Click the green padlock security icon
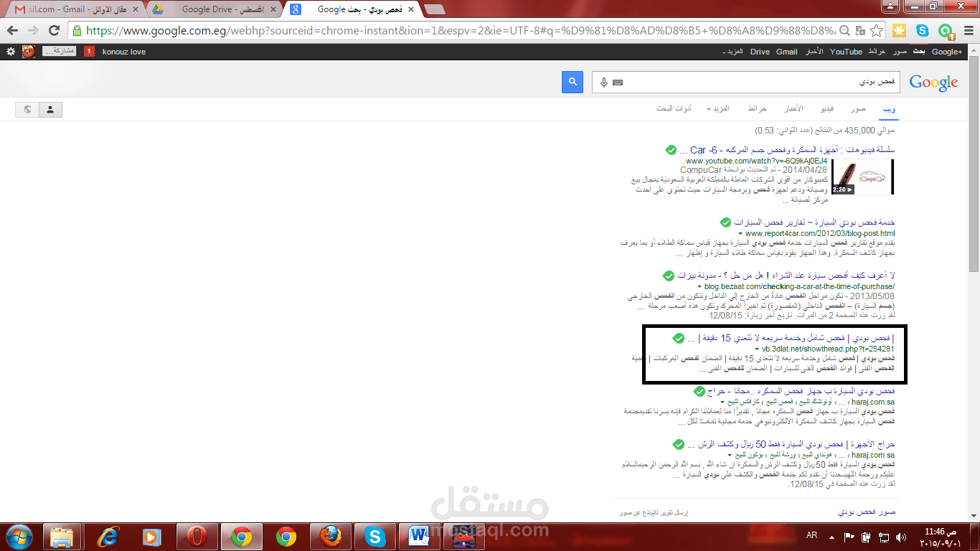980x551 pixels. point(77,30)
